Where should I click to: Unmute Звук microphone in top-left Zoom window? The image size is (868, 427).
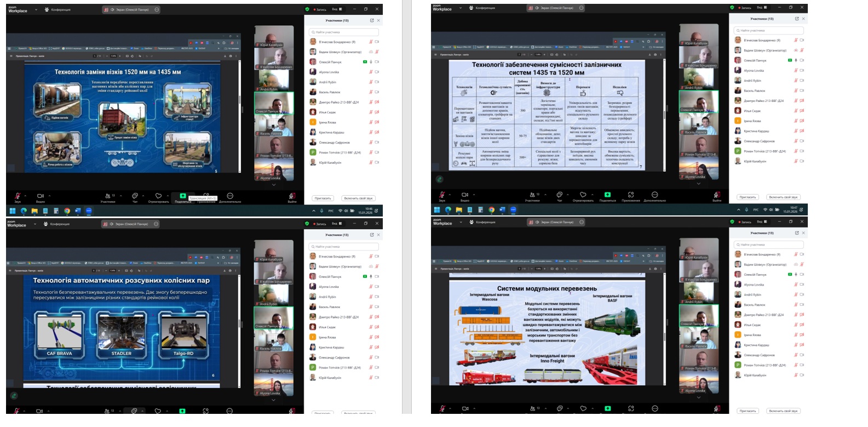coord(18,196)
